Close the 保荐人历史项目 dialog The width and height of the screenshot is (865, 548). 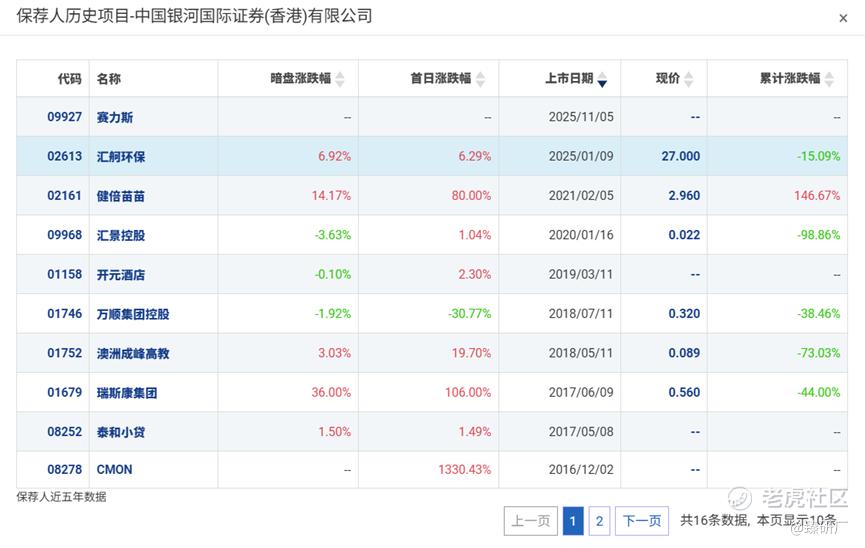843,18
